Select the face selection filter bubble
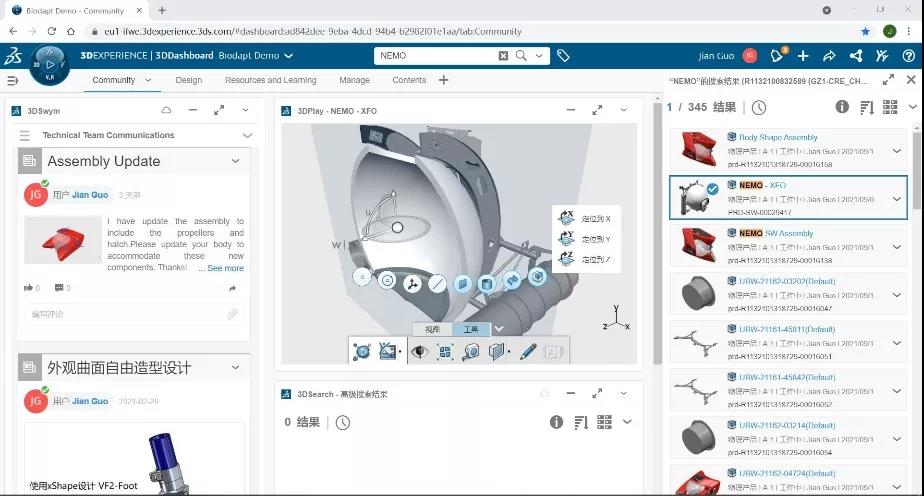The image size is (924, 496). (462, 284)
